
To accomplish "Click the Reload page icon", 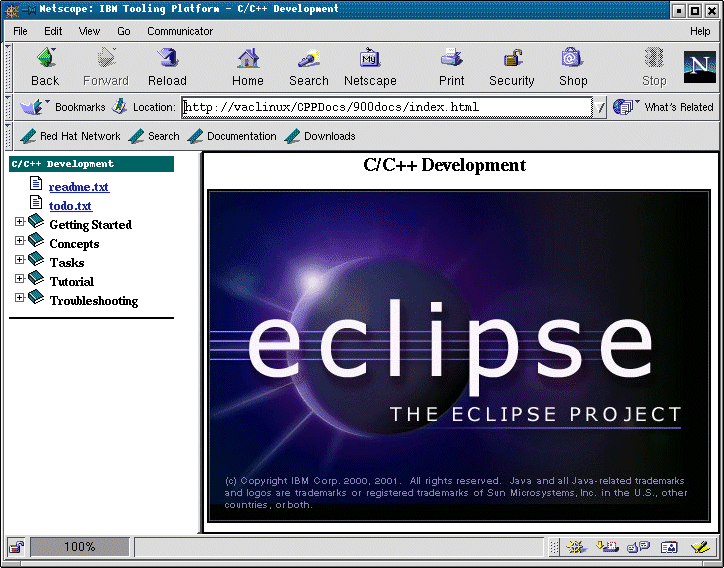I will coord(167,59).
